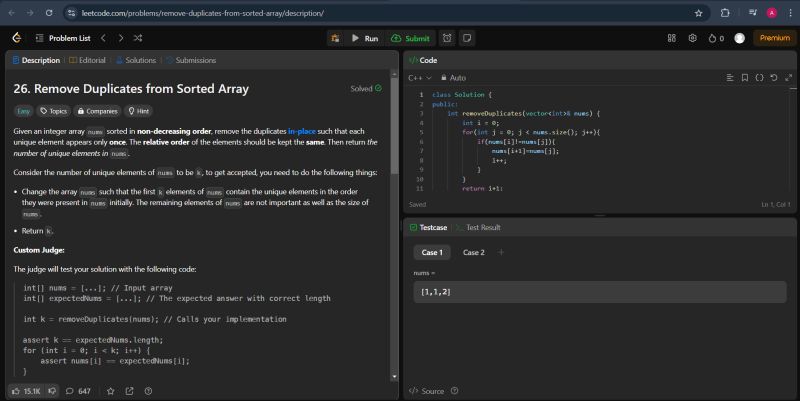Click the Premium button
The image size is (800, 401).
773,38
